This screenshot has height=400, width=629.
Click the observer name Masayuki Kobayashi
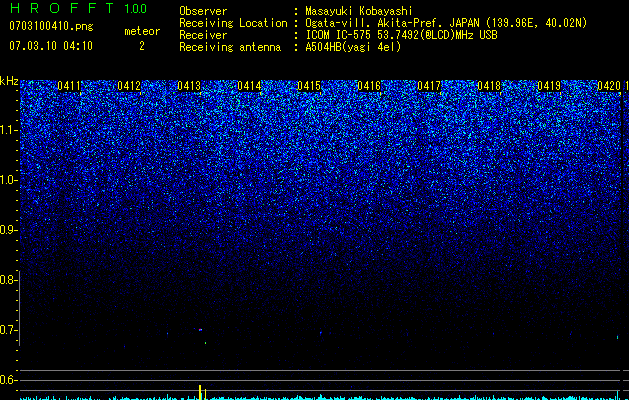359,11
